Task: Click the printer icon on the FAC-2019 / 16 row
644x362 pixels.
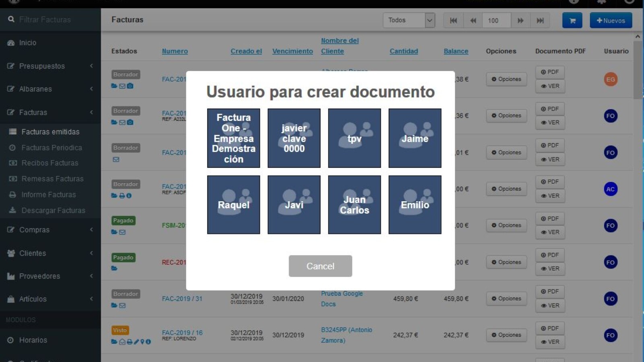Action: click(129, 342)
